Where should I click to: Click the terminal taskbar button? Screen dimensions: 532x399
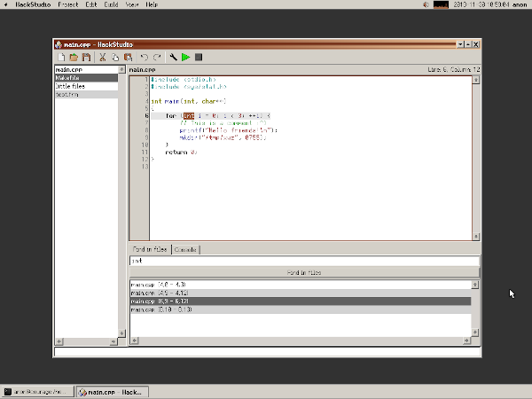point(37,392)
